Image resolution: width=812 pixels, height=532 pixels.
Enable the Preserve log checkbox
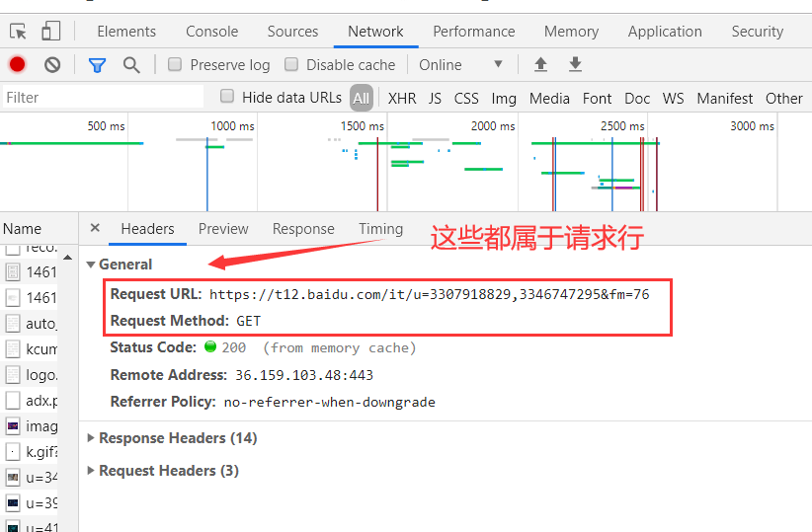point(175,64)
